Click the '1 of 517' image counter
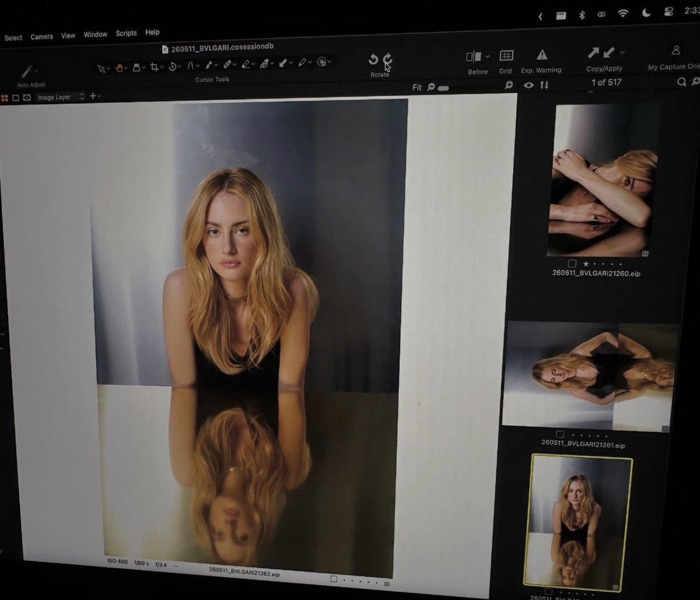This screenshot has width=700, height=600. tap(606, 82)
